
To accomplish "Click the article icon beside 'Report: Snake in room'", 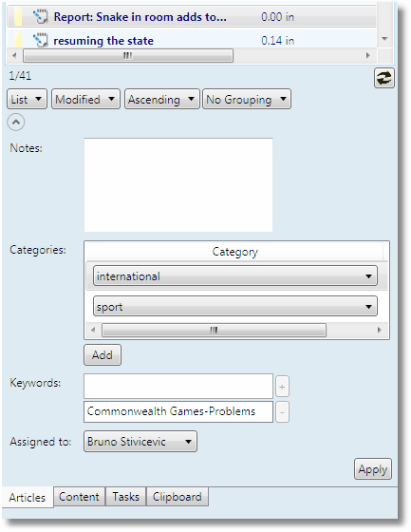I will click(x=41, y=17).
